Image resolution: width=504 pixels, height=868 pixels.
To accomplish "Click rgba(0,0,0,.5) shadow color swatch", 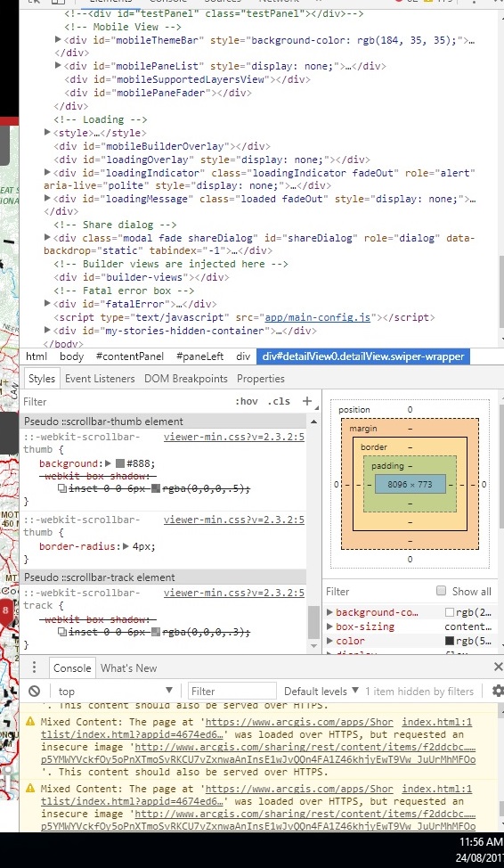I will (x=156, y=488).
